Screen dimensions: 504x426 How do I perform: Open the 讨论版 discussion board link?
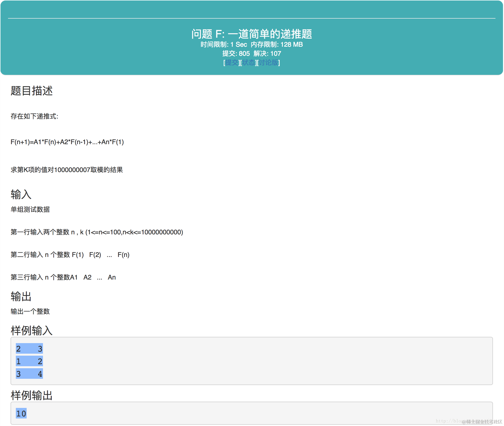coord(268,63)
